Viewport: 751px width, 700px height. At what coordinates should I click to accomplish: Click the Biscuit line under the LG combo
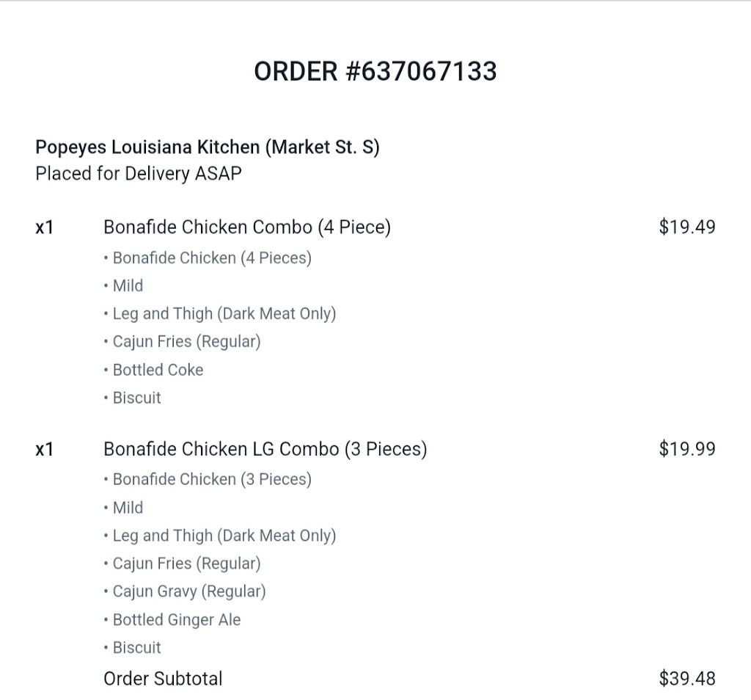(133, 648)
